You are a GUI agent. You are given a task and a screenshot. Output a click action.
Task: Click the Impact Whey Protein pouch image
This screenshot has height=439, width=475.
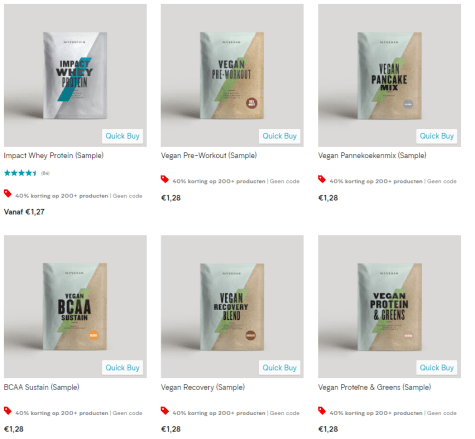point(75,75)
